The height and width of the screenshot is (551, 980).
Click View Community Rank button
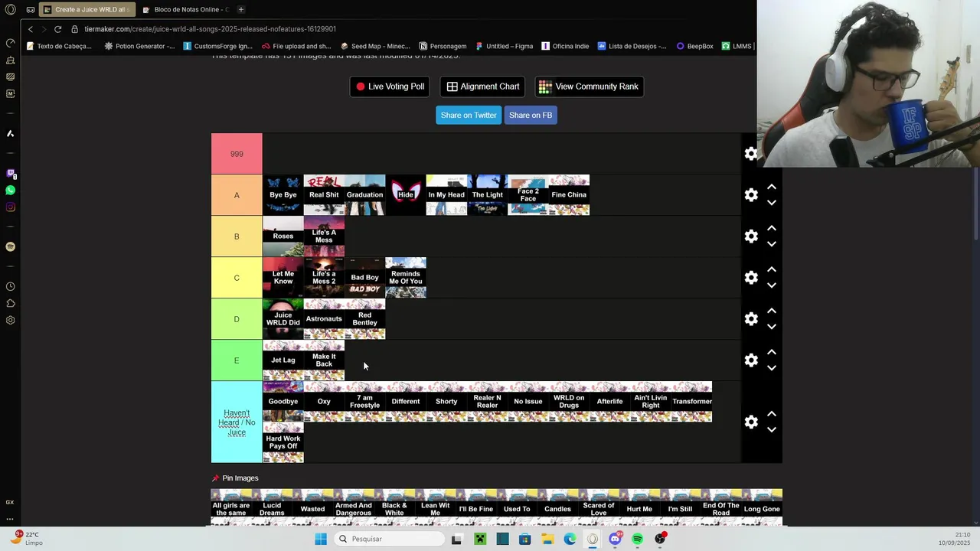[589, 86]
